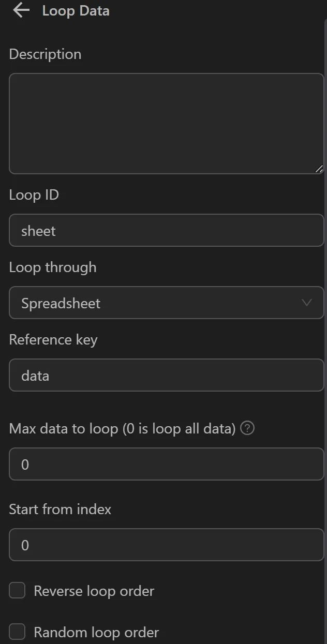Image resolution: width=327 pixels, height=644 pixels.
Task: Click the chevron on the Spreadsheet selector
Action: click(308, 303)
